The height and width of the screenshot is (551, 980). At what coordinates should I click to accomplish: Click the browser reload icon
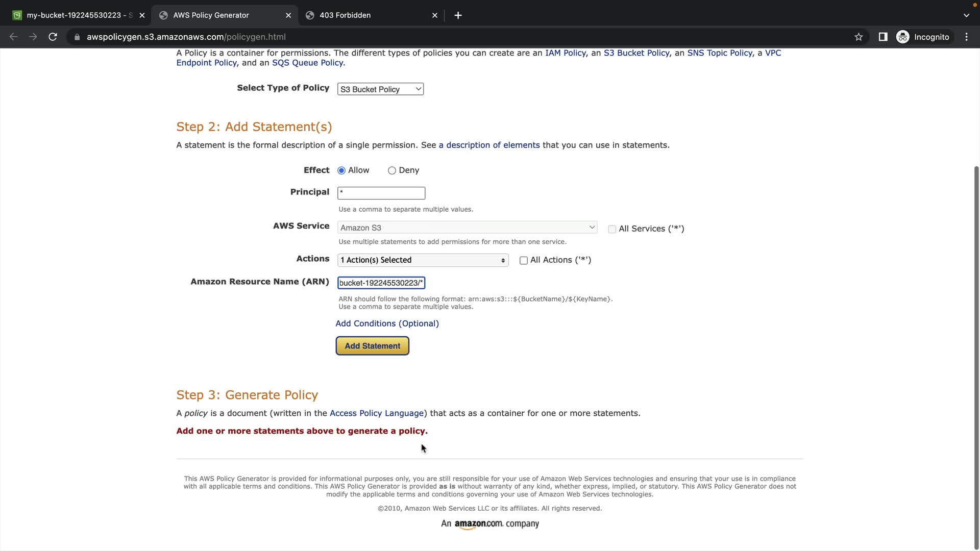point(53,37)
